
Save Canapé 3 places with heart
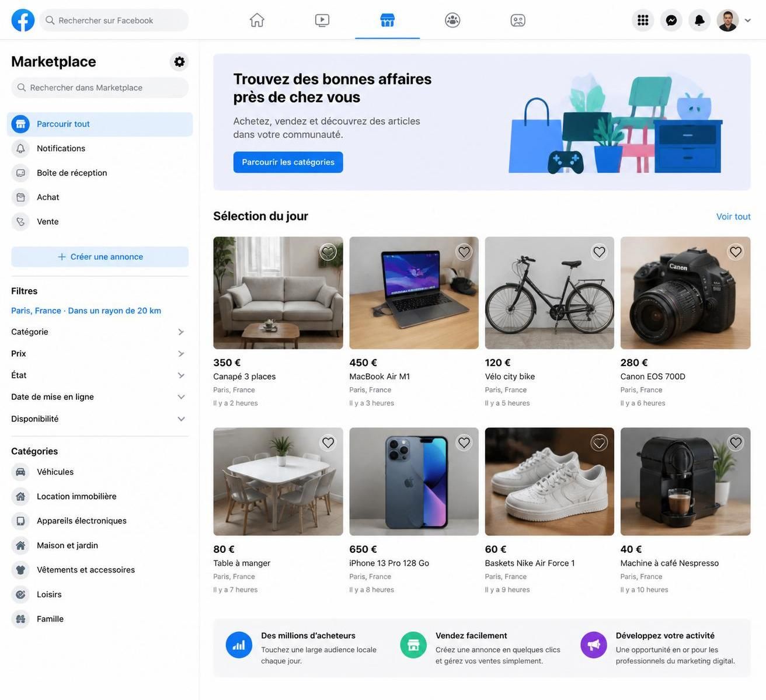click(328, 252)
